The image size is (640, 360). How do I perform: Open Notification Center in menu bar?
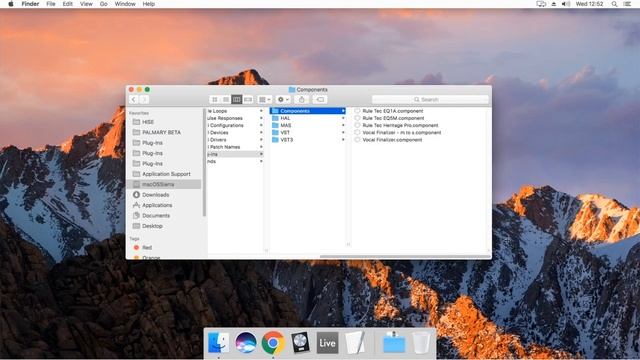point(627,4)
